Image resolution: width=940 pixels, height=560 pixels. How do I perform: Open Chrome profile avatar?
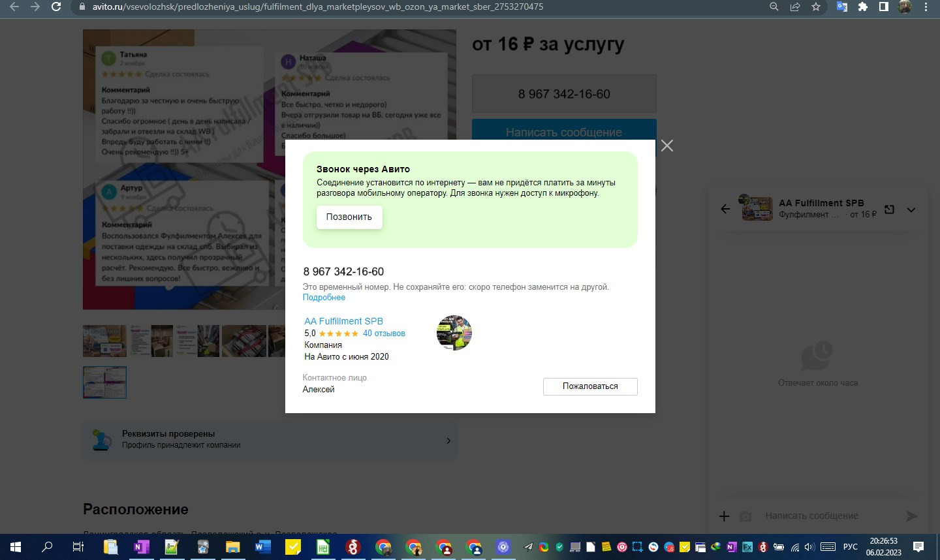pos(905,7)
